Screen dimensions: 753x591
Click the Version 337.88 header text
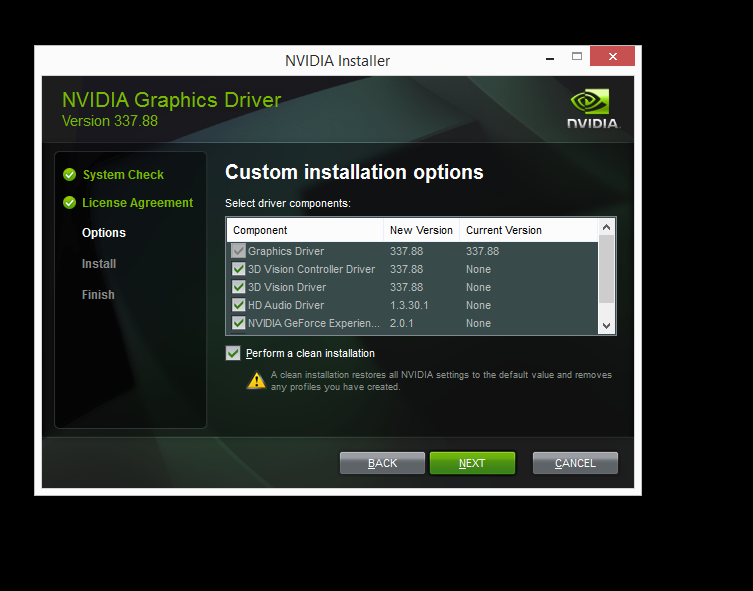[x=109, y=121]
